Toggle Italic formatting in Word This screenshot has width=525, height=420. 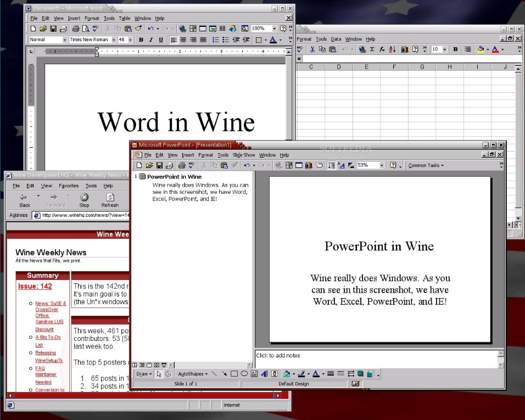151,40
